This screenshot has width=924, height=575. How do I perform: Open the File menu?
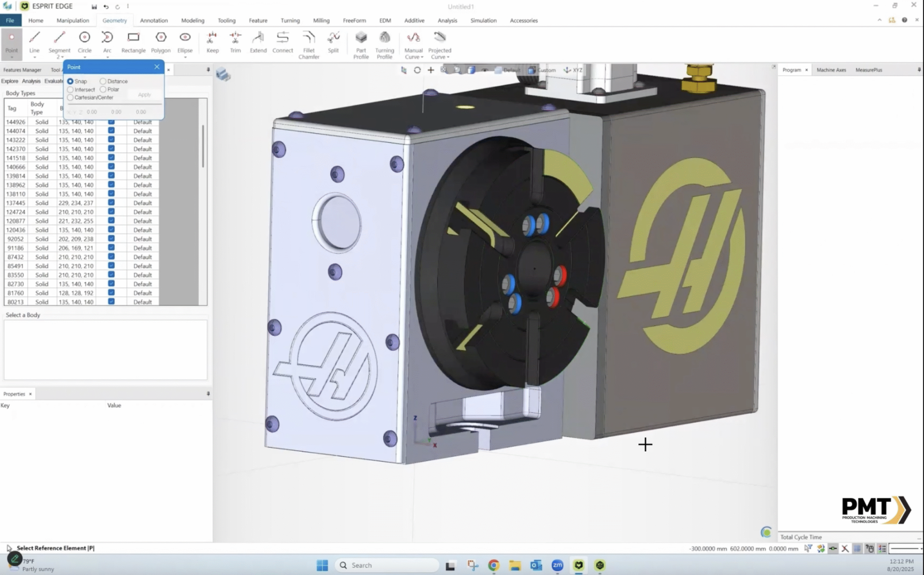click(10, 21)
